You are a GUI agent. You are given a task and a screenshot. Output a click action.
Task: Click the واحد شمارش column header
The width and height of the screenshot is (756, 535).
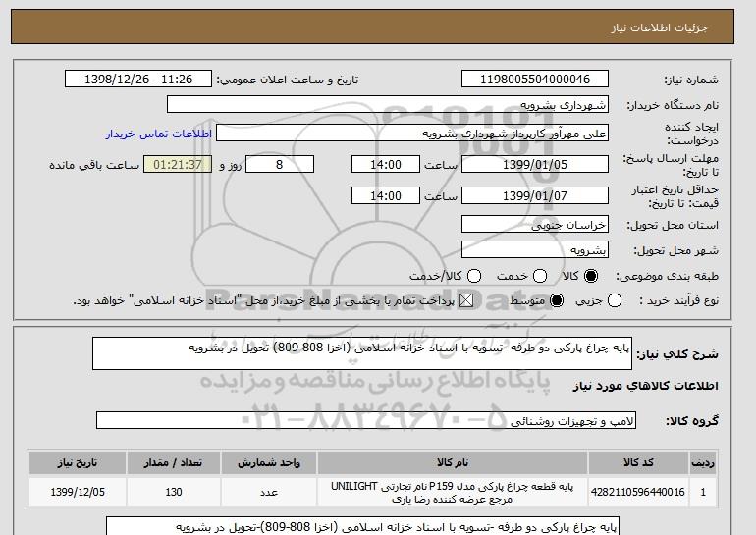[269, 462]
